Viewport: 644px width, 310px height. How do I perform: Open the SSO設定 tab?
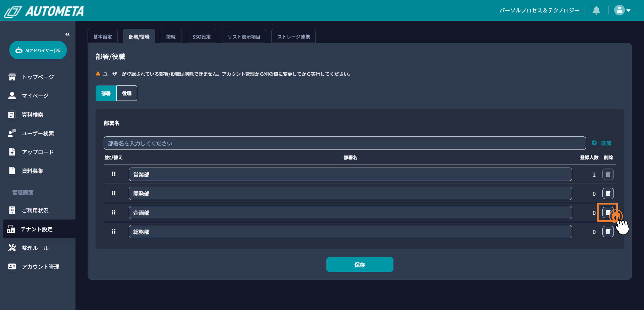point(201,37)
